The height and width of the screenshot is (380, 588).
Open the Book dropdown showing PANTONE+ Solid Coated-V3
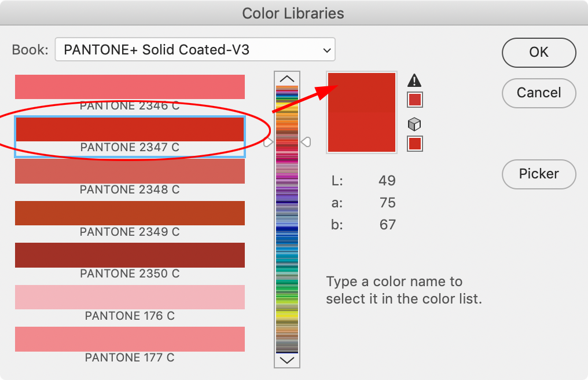pos(194,50)
